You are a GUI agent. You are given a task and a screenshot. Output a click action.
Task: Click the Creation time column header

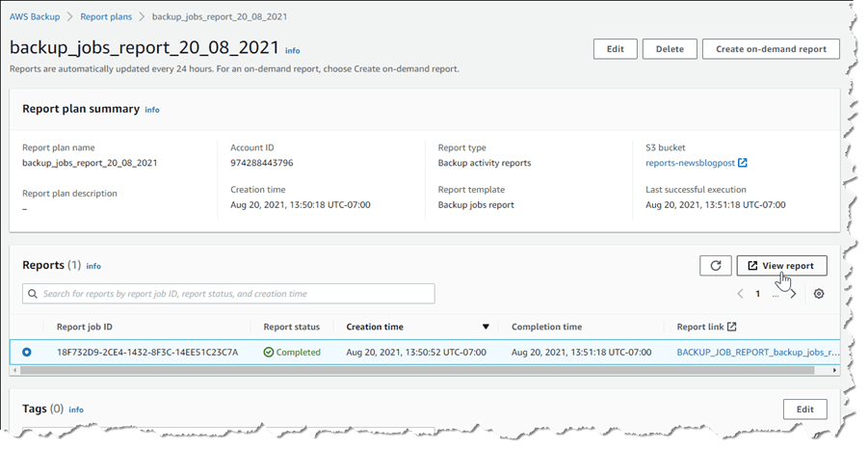(375, 327)
